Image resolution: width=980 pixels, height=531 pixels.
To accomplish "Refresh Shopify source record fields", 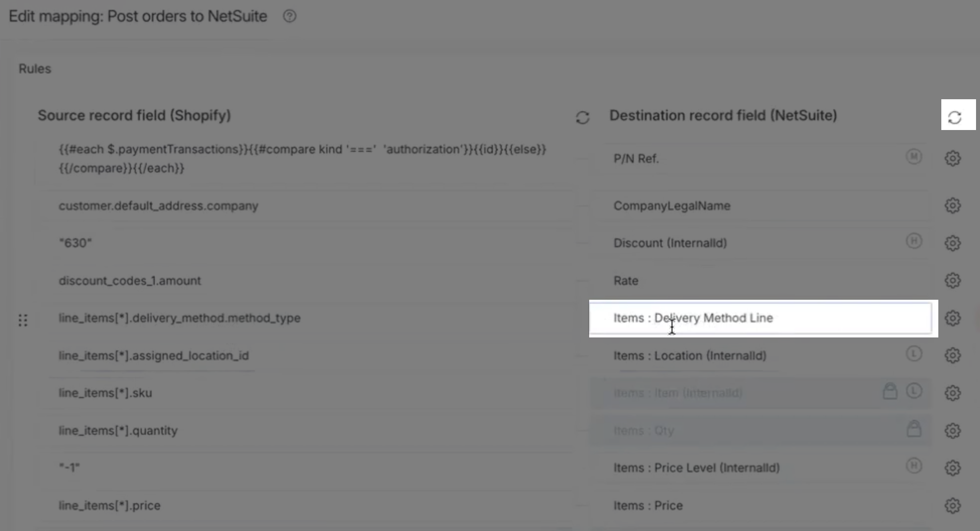I will coord(583,118).
